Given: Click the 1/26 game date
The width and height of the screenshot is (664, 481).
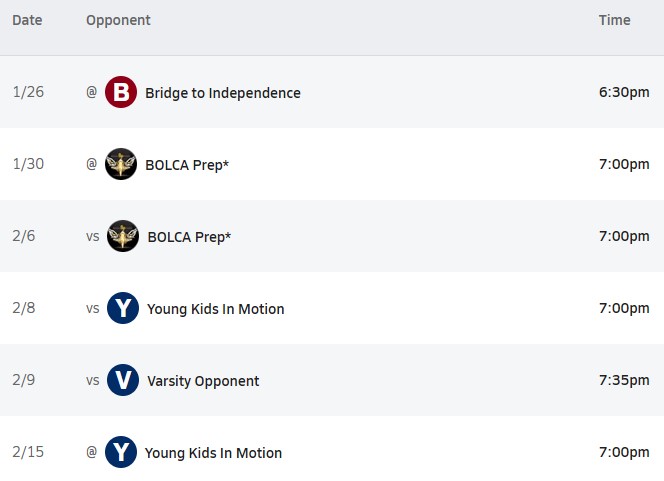Looking at the screenshot, I should 28,93.
